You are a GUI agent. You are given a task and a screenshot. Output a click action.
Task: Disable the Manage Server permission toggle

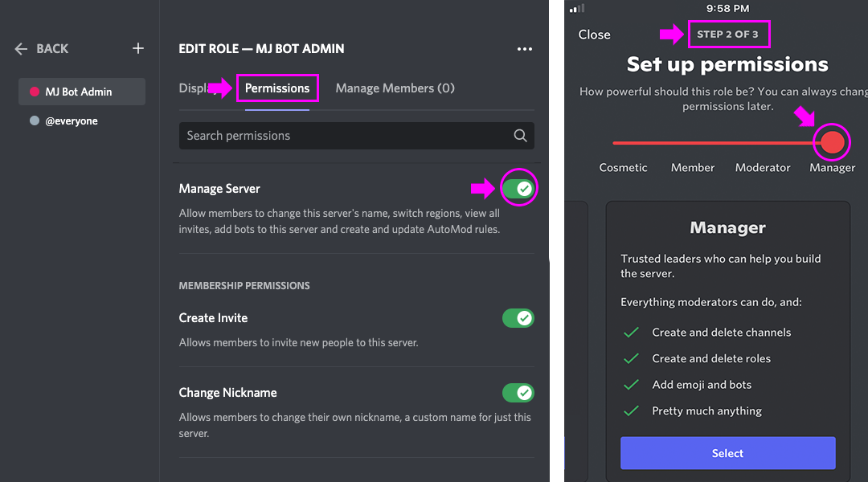[x=518, y=189]
